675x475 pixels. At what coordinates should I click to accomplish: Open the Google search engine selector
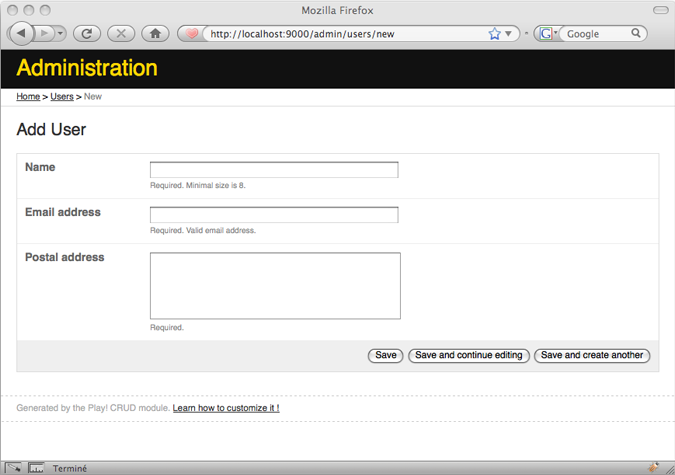548,34
